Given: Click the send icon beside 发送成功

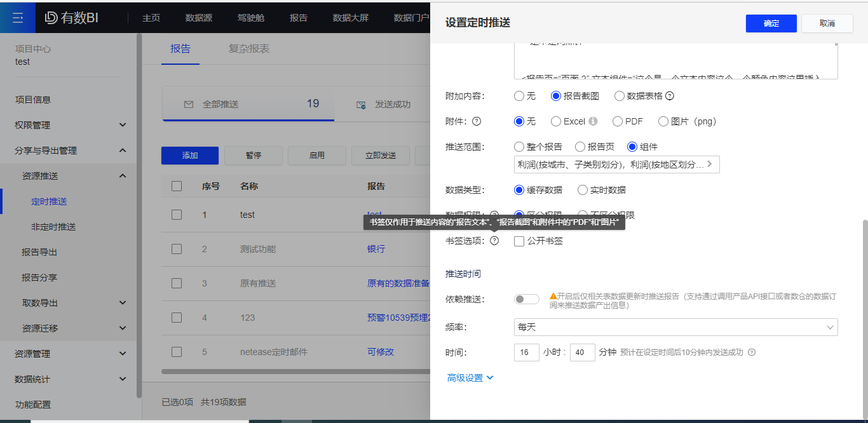Looking at the screenshot, I should [x=362, y=104].
